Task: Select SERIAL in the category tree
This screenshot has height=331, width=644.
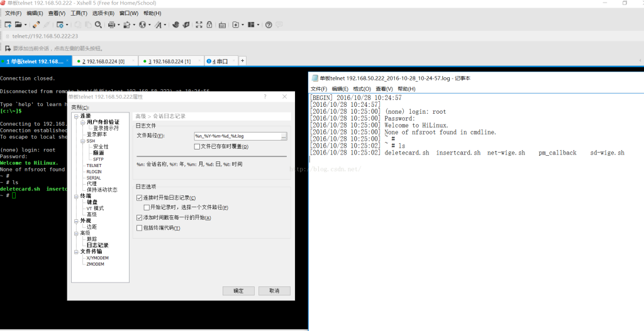Action: 94,178
